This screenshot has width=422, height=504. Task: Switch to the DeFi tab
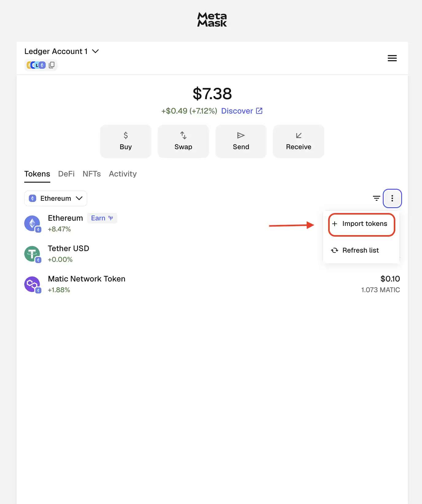66,174
